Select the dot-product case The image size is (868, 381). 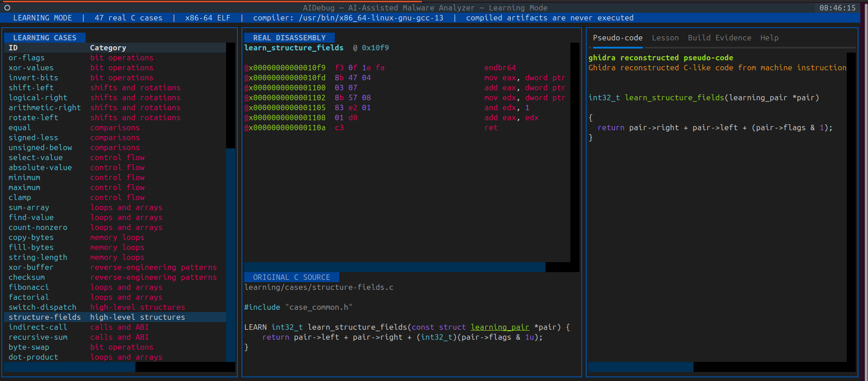pyautogui.click(x=115, y=357)
